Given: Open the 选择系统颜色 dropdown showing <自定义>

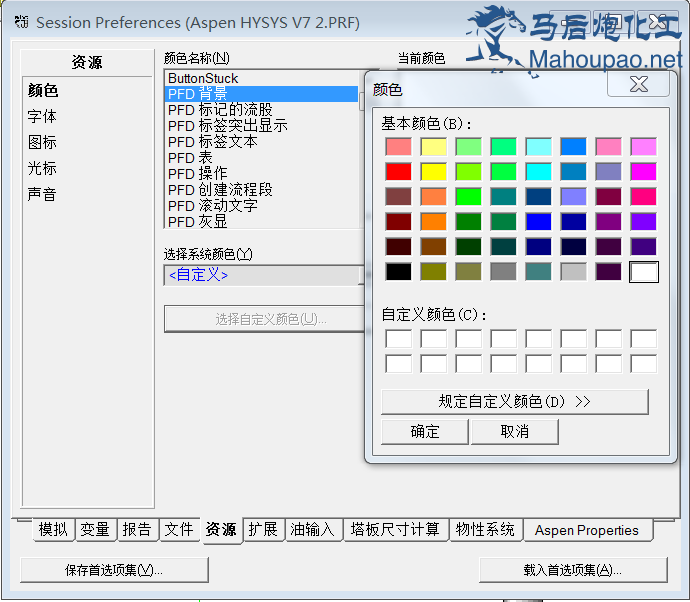Looking at the screenshot, I should tap(262, 274).
